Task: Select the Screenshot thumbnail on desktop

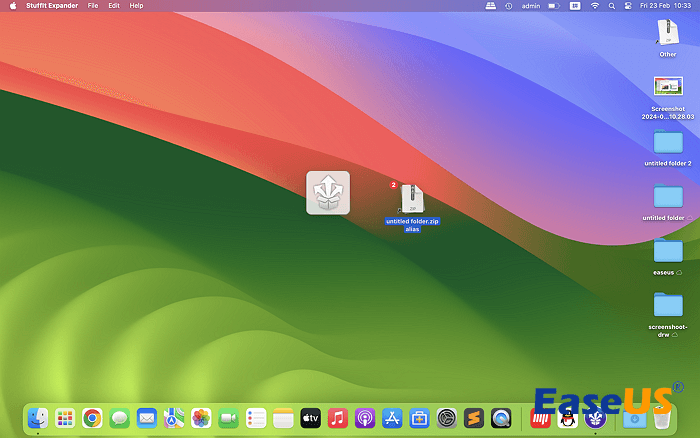Action: (667, 88)
